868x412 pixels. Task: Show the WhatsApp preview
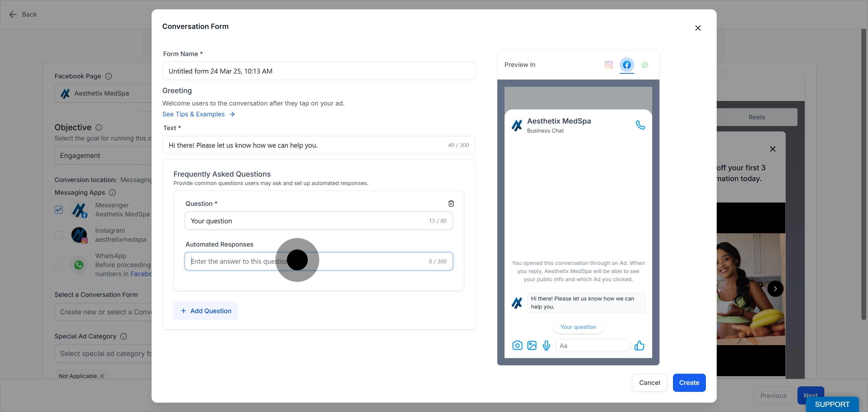(x=645, y=65)
